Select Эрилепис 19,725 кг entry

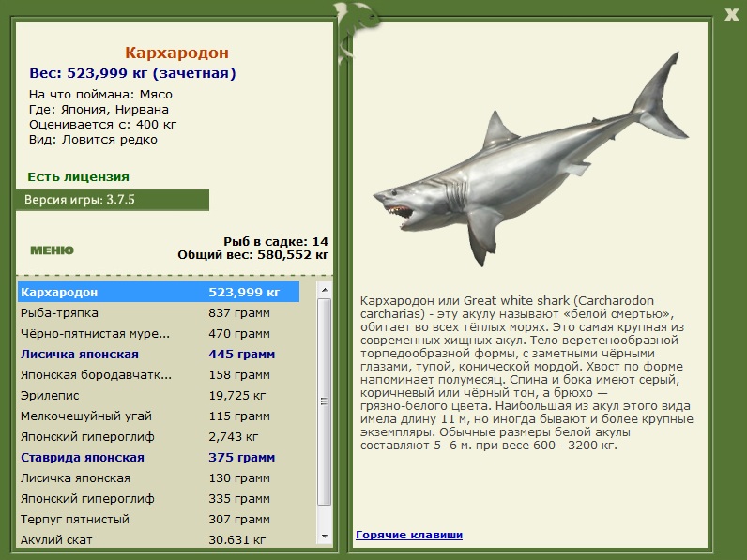pos(159,395)
